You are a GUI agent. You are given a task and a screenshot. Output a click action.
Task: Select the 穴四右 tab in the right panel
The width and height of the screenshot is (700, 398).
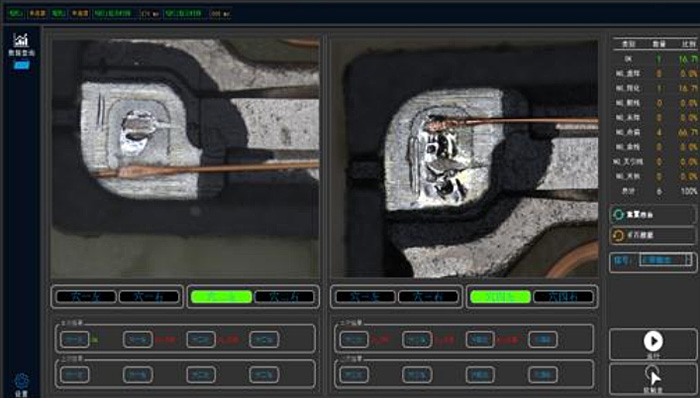pyautogui.click(x=563, y=297)
